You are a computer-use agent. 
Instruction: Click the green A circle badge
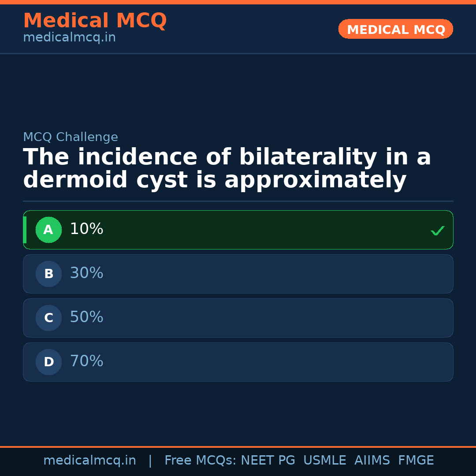pos(48,230)
